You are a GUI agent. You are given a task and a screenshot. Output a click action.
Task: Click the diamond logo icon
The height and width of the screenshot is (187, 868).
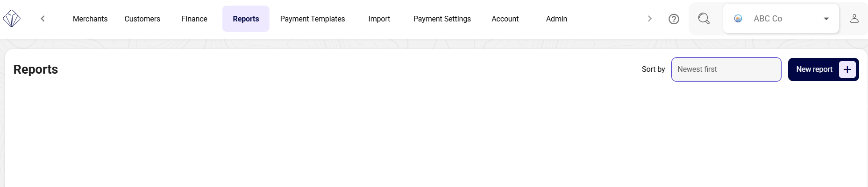point(12,19)
